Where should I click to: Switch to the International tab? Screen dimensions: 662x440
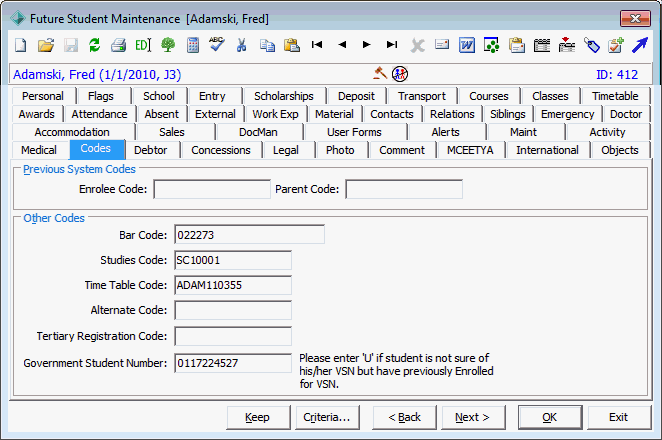click(547, 150)
